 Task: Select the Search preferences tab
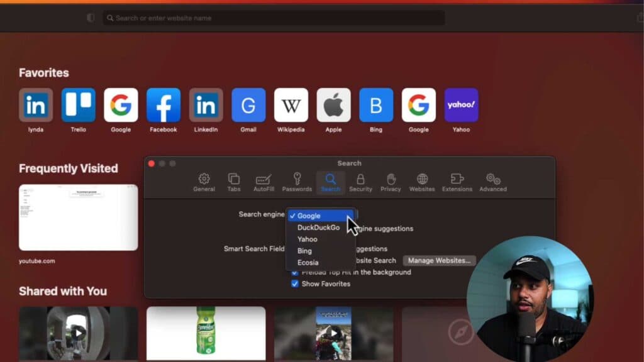coord(331,183)
